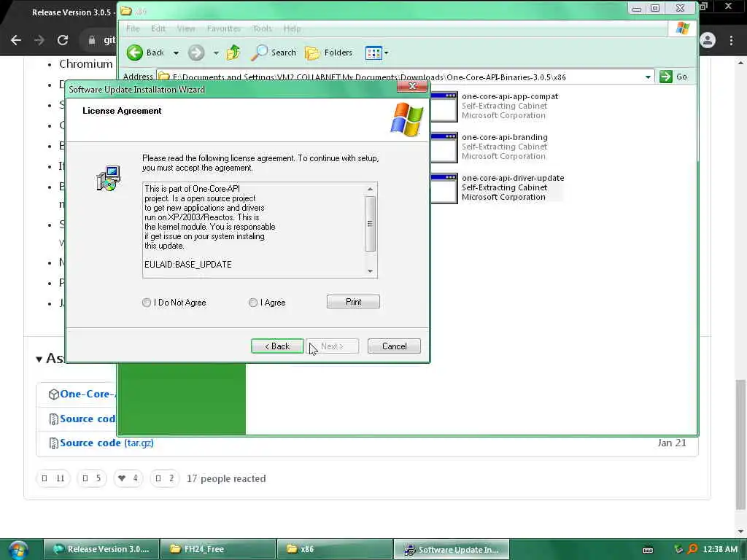Toggle the Folders pane button
This screenshot has width=747, height=560.
(329, 52)
